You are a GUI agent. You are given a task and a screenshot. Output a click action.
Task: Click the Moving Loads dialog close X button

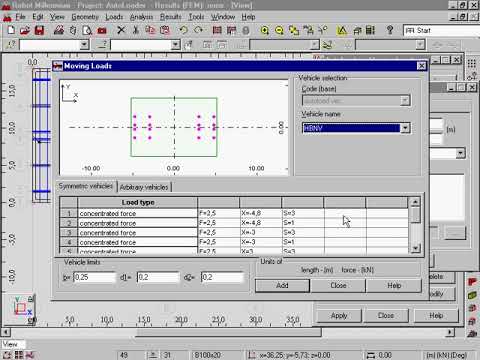(421, 66)
